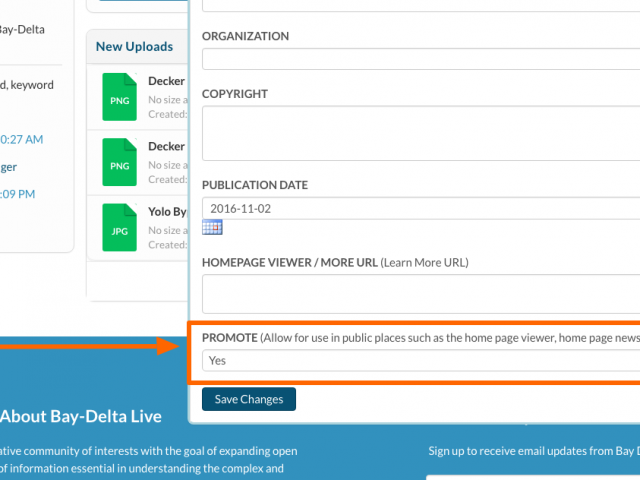640x480 pixels.
Task: Click the 'ger' link in left sidebar
Action: [9, 167]
